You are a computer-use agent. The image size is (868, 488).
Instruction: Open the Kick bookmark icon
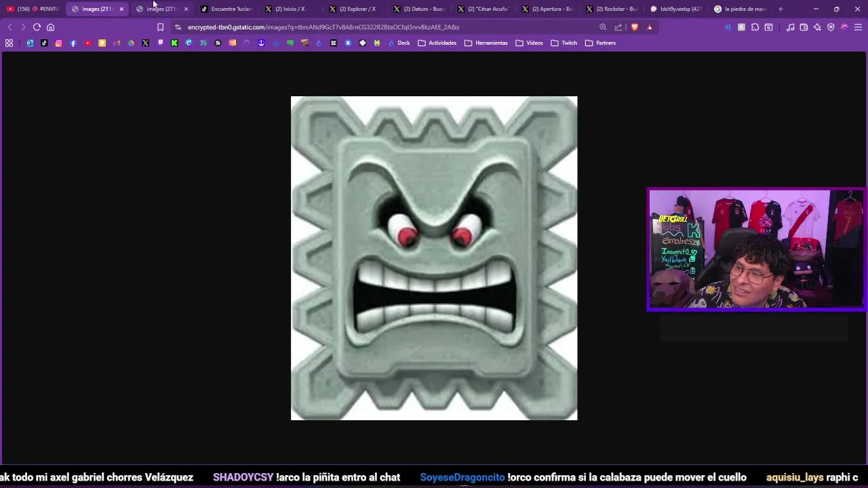174,43
